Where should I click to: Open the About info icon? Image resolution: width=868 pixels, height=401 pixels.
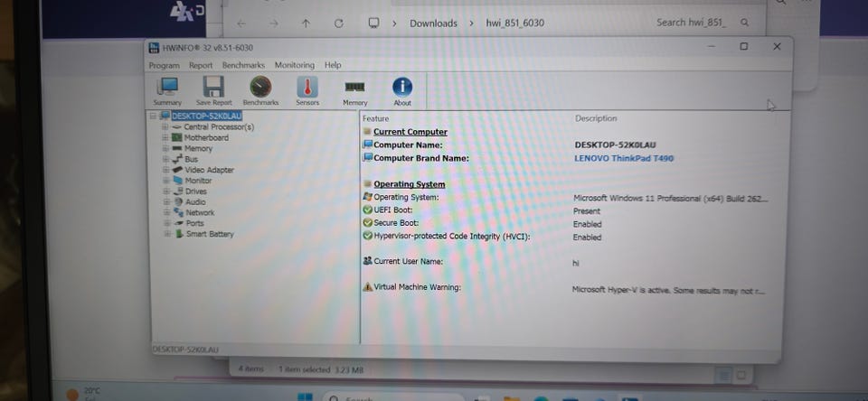point(402,91)
